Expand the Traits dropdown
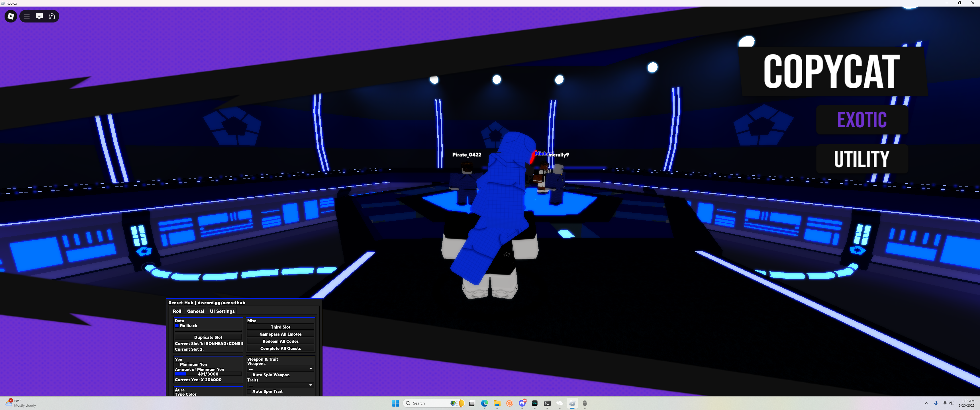 click(x=280, y=385)
